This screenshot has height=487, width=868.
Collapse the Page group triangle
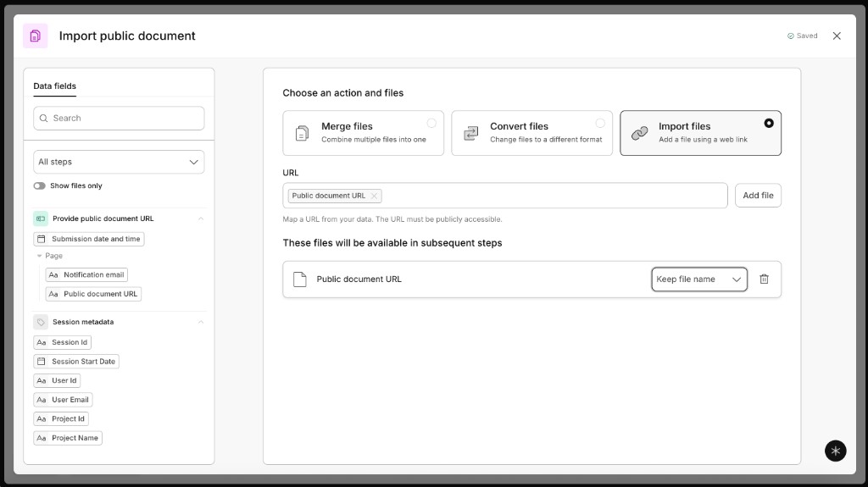pos(39,256)
